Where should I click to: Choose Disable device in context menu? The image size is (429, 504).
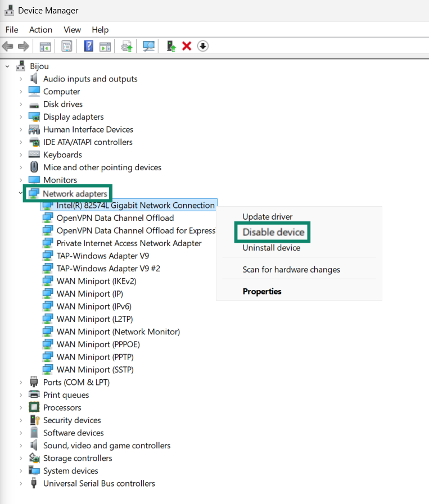(x=273, y=232)
